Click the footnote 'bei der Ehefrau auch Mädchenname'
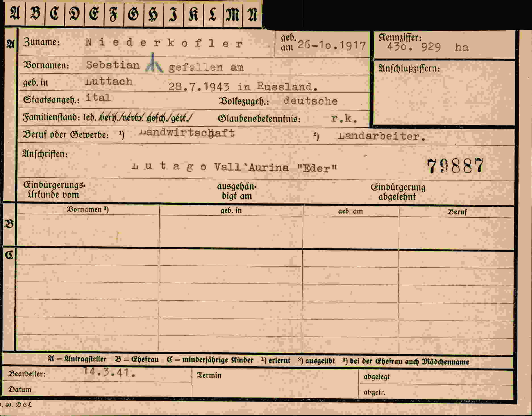Viewport: 532px width, 416px height. [x=409, y=362]
